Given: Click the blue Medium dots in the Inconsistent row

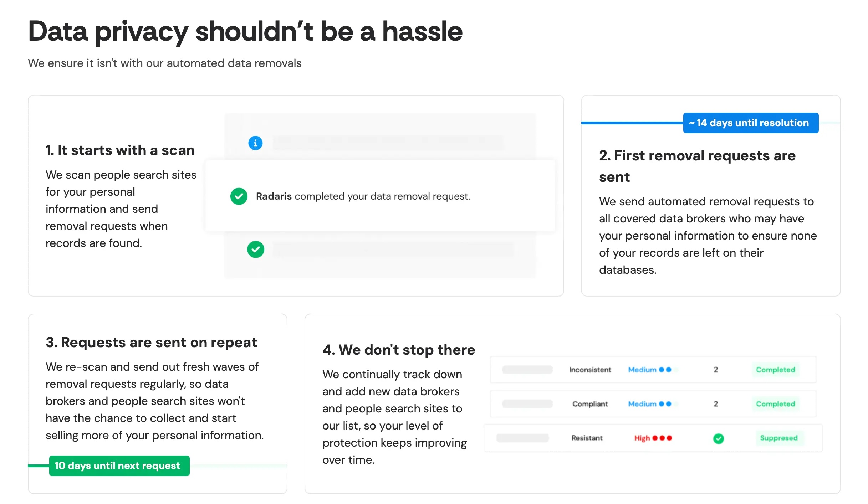Looking at the screenshot, I should (x=665, y=370).
